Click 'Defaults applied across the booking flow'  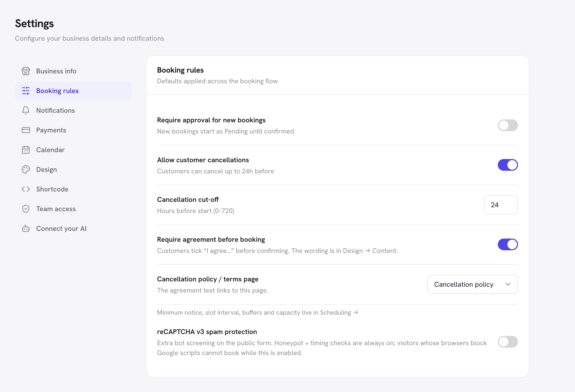[x=217, y=81]
